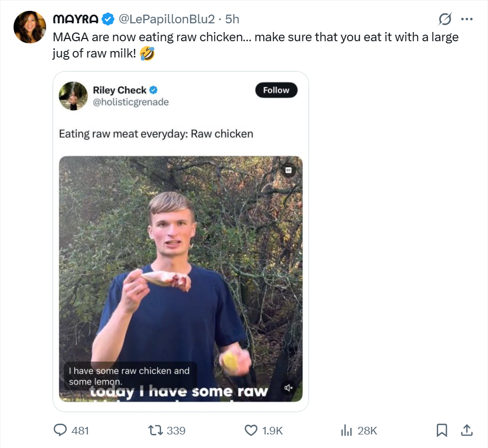Open the three-dot more options menu
Image resolution: width=488 pixels, height=448 pixels.
click(466, 20)
